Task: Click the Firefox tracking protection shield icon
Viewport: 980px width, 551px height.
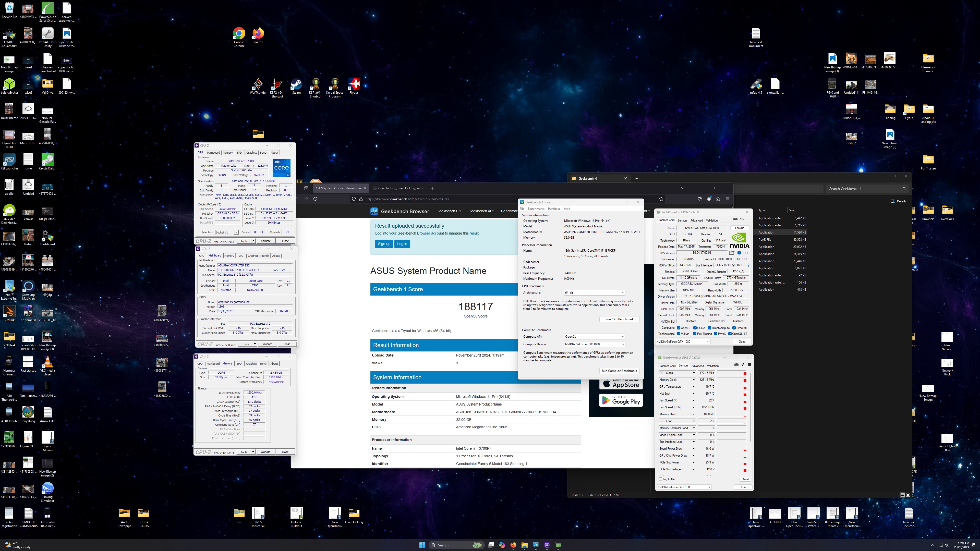Action: tap(354, 199)
